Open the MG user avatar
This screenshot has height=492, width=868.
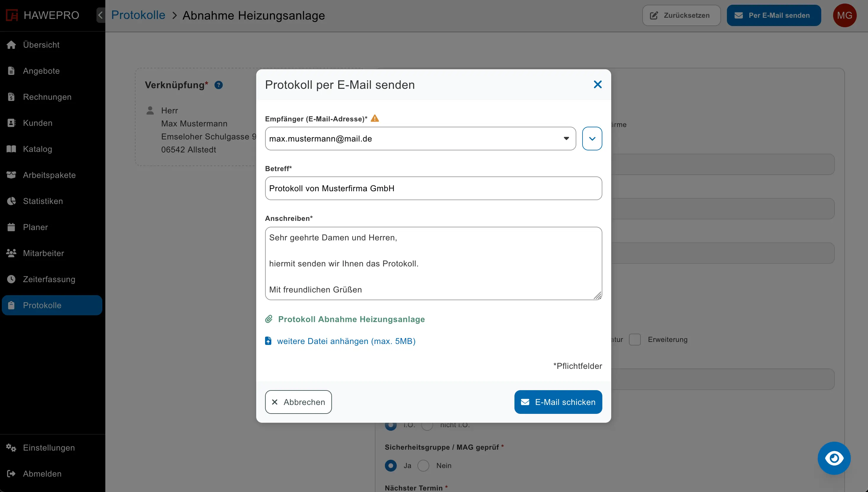845,15
